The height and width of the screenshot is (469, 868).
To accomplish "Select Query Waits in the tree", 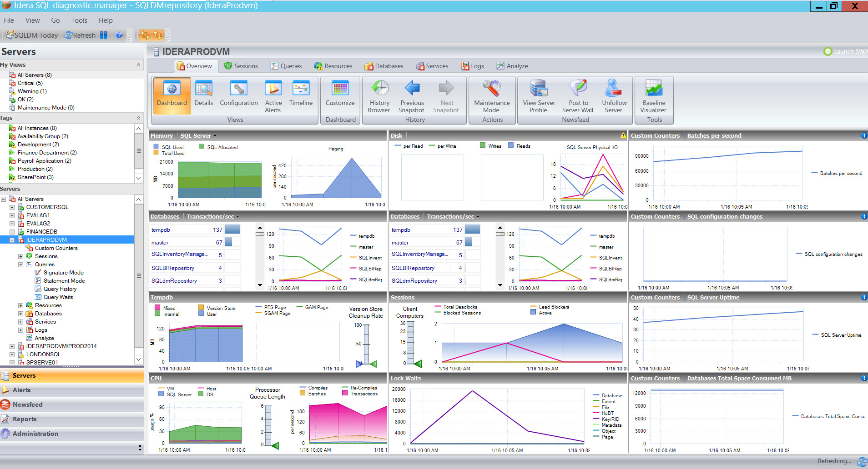I will click(58, 297).
